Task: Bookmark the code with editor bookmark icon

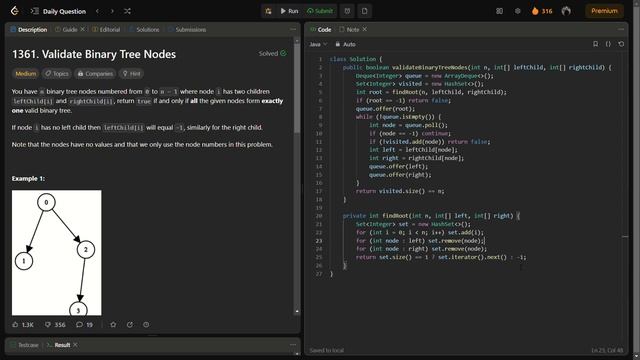Action: pos(596,44)
